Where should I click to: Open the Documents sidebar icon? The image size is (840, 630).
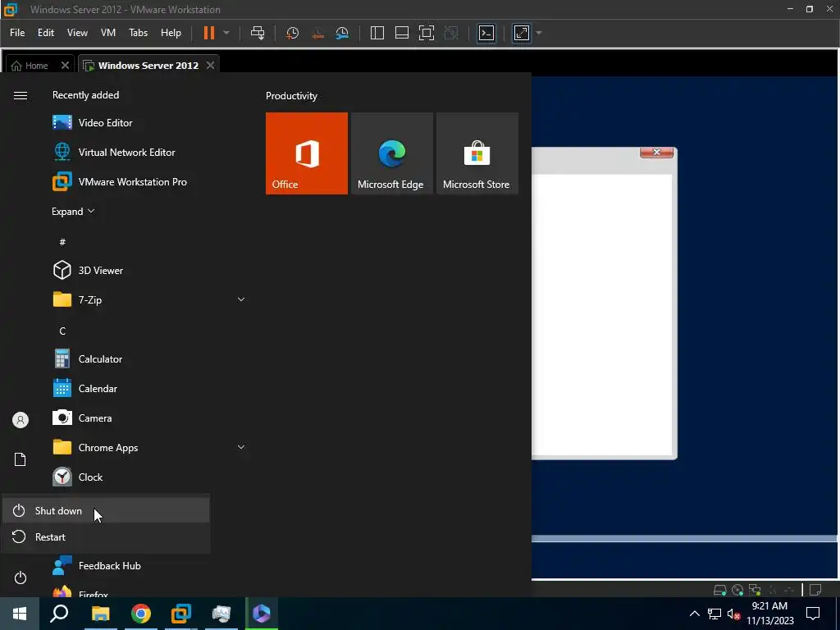pos(21,459)
